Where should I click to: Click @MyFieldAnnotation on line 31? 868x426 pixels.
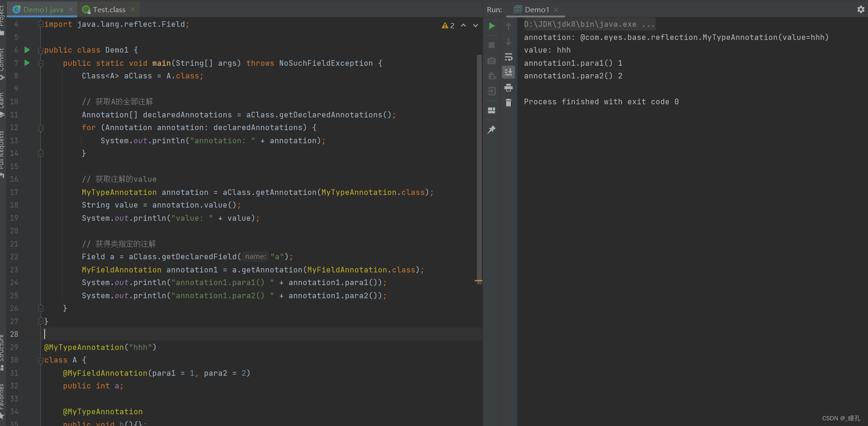[x=105, y=373]
